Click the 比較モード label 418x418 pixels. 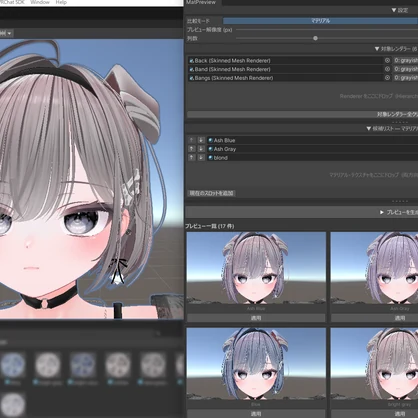tap(198, 21)
